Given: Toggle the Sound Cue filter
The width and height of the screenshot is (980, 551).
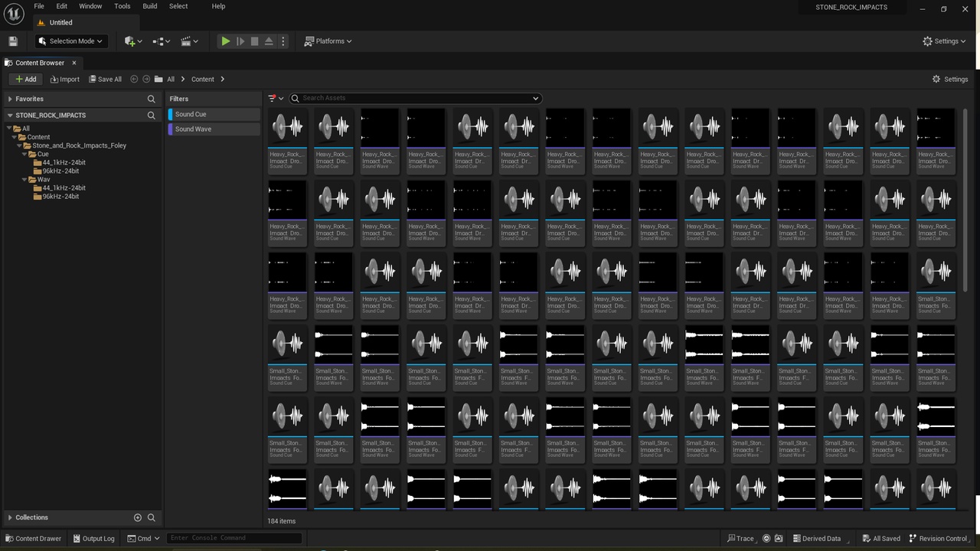Looking at the screenshot, I should [x=214, y=114].
